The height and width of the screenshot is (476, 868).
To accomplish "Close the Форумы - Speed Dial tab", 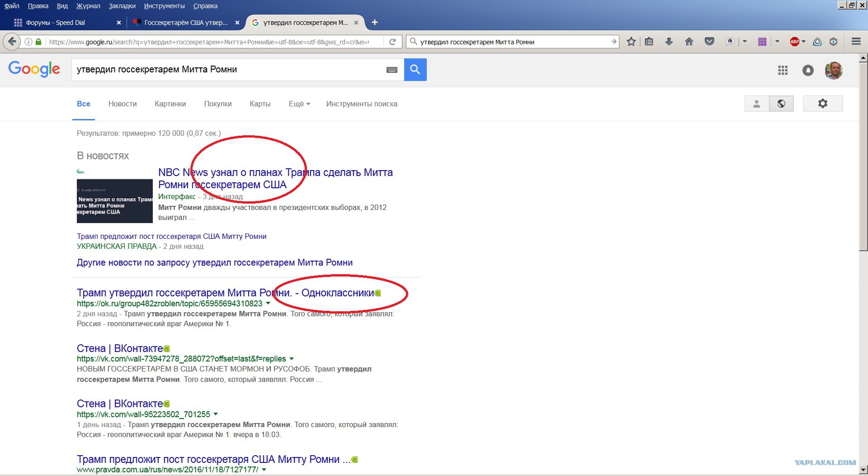I will tap(119, 23).
